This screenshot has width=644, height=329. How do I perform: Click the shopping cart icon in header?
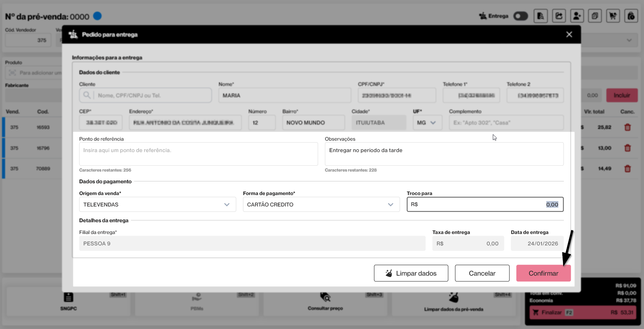(613, 16)
